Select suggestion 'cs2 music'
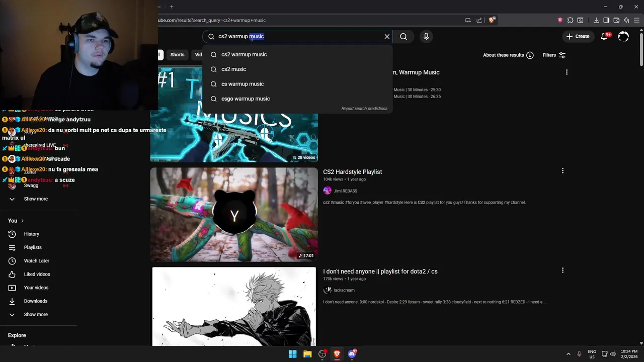644x362 pixels. click(297, 69)
